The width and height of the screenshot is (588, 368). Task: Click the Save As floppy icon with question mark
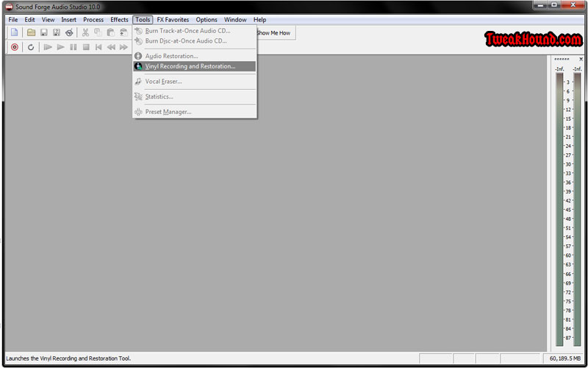(x=57, y=32)
